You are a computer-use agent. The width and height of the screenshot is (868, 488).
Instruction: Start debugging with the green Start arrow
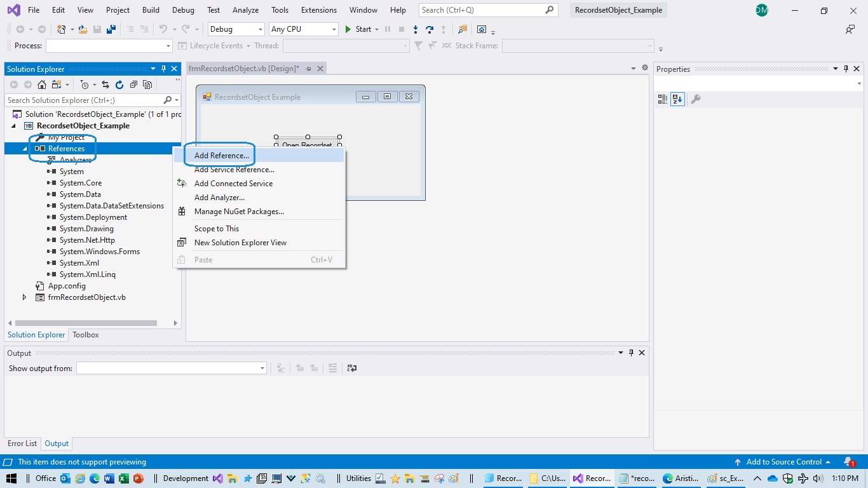click(x=348, y=29)
